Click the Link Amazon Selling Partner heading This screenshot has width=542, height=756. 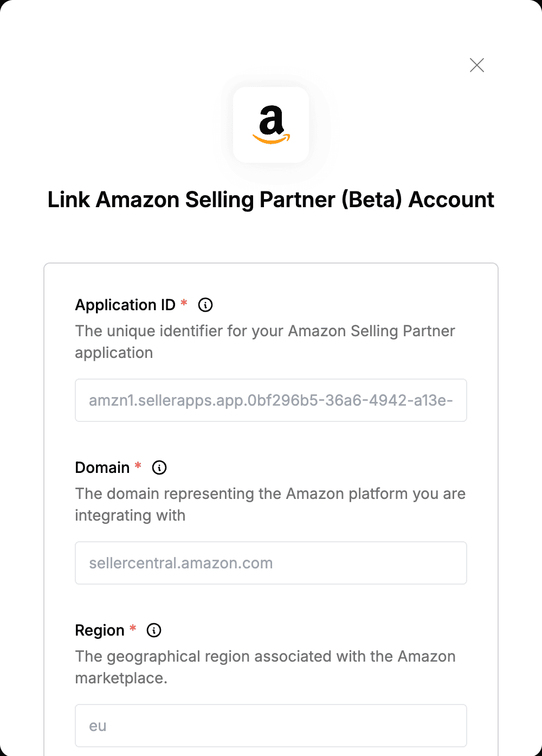coord(271,200)
